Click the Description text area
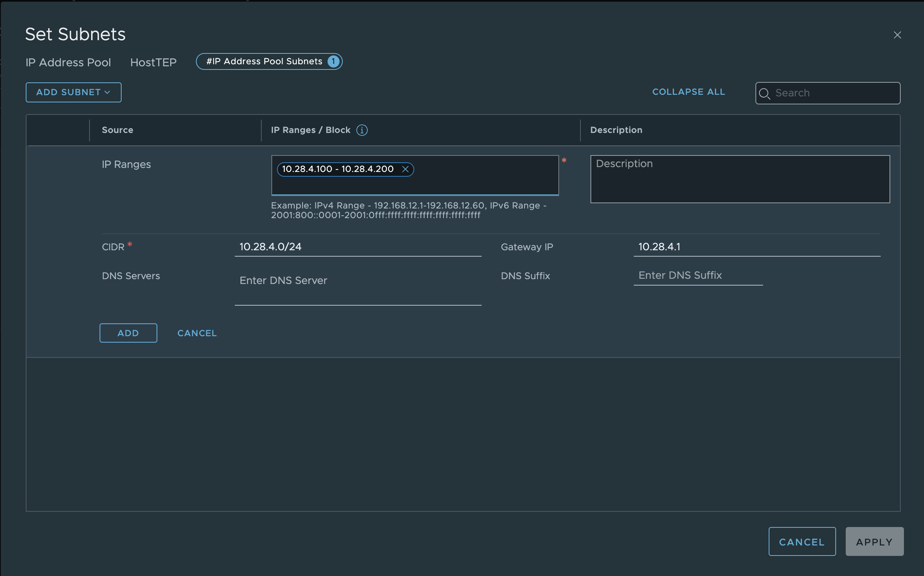The height and width of the screenshot is (576, 924). [x=740, y=179]
